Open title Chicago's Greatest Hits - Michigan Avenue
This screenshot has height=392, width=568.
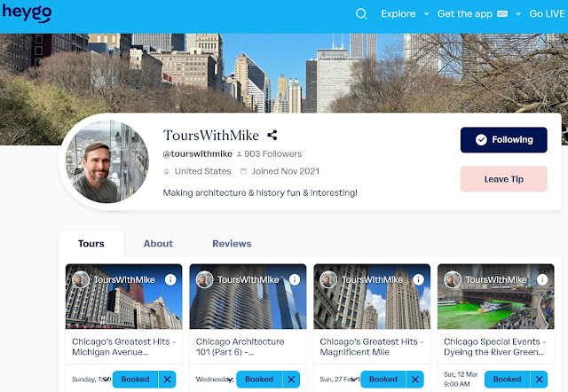(123, 347)
